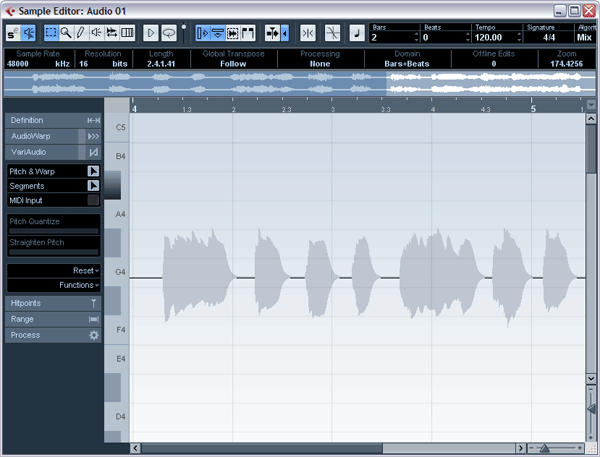Open the AudioWarp tab
600x457 pixels.
click(43, 136)
